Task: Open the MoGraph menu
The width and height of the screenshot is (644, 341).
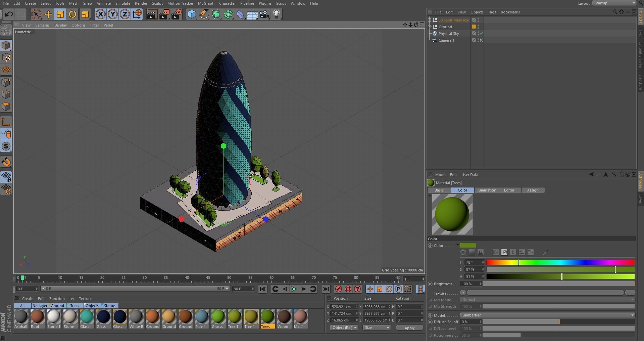Action: [x=206, y=3]
